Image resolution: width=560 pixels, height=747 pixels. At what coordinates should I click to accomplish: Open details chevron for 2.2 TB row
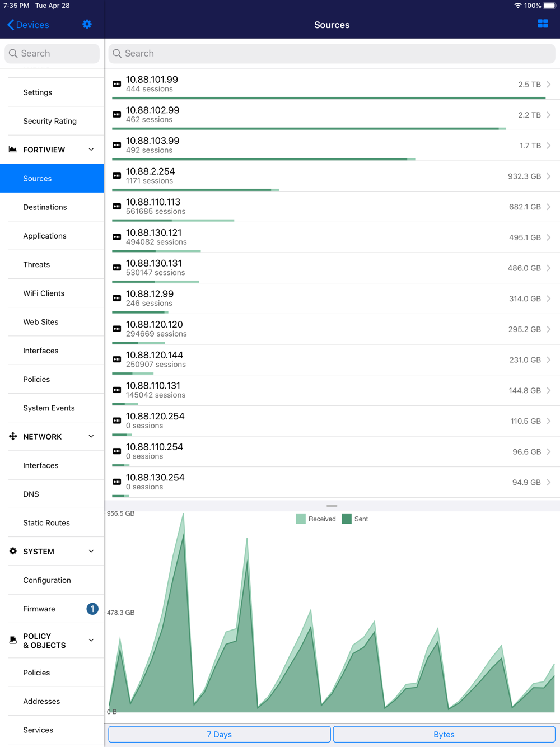pos(549,115)
